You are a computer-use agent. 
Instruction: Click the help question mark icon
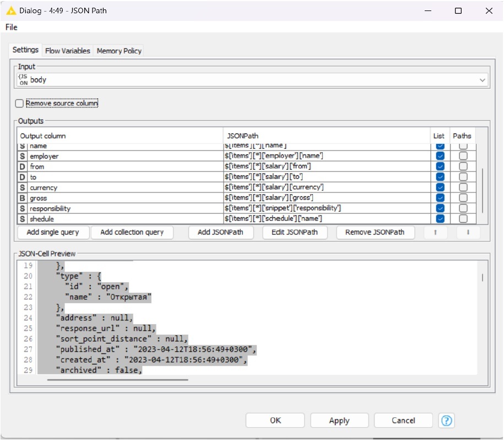[x=447, y=421]
